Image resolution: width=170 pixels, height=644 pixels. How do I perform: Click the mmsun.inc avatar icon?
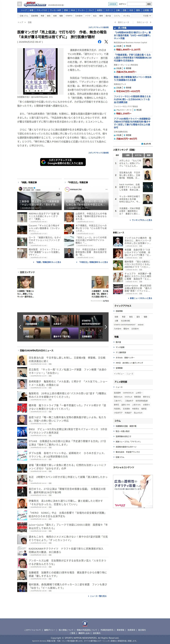point(67,189)
